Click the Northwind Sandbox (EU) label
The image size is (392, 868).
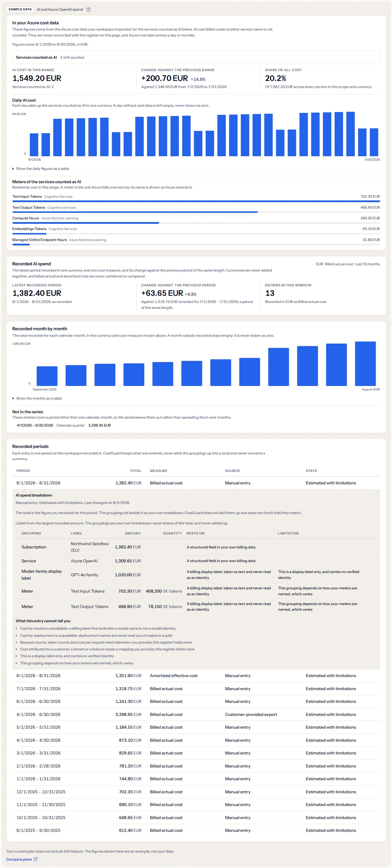(89, 547)
